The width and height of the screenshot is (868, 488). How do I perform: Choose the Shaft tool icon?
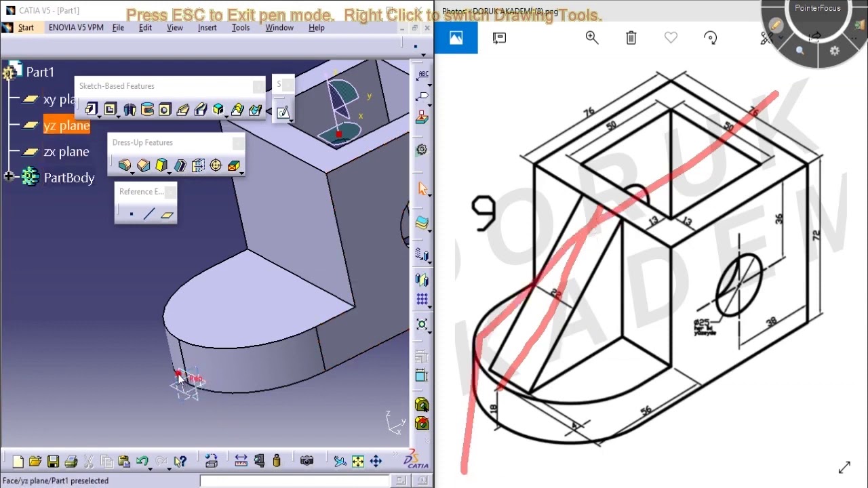(x=130, y=109)
